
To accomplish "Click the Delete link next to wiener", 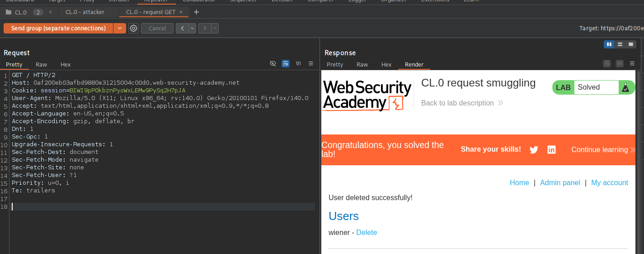I will pos(367,233).
